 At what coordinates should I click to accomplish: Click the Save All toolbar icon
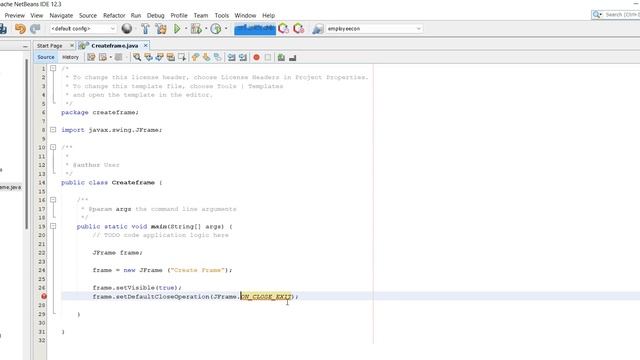coord(3,29)
